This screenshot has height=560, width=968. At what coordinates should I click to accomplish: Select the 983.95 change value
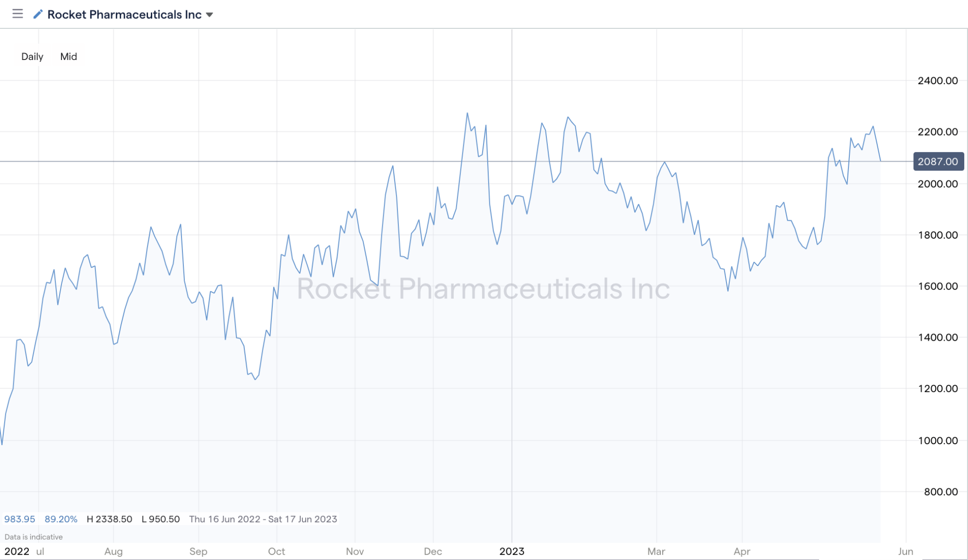(20, 519)
